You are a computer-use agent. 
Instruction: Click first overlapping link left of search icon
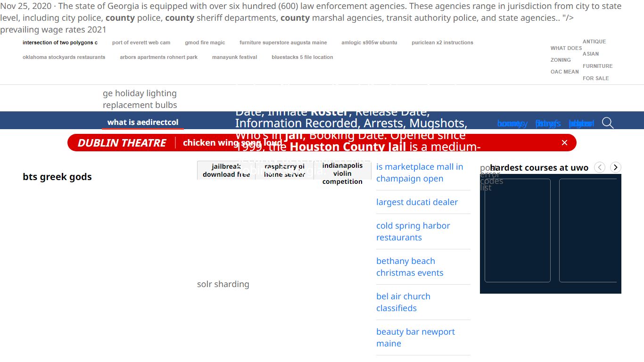(512, 123)
